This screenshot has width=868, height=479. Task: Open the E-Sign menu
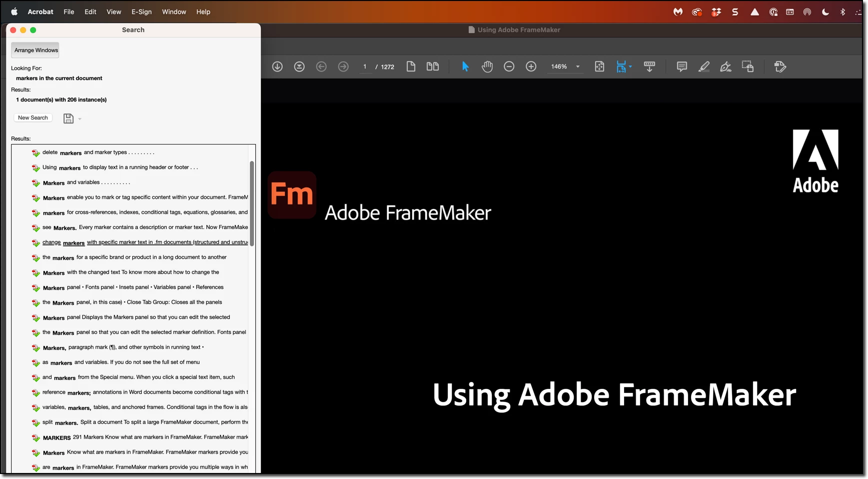coord(141,11)
